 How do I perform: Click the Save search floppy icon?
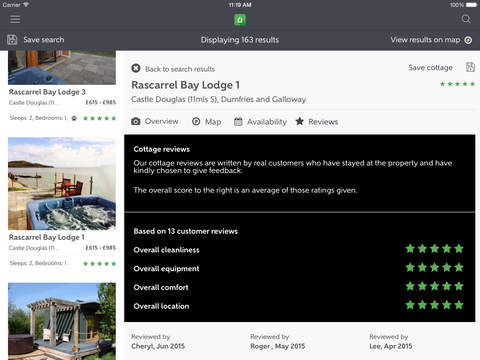[x=12, y=40]
